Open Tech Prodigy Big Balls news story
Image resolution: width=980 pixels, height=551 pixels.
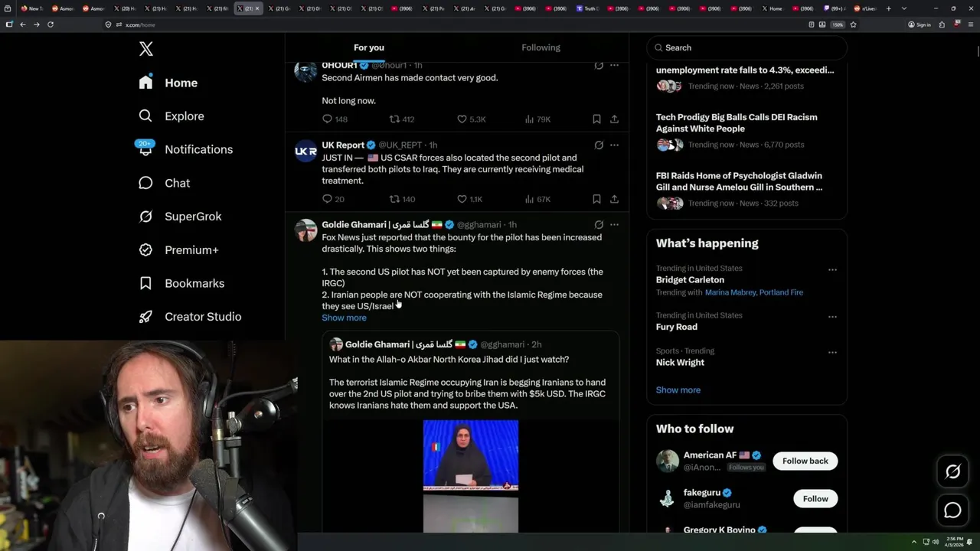pos(737,122)
